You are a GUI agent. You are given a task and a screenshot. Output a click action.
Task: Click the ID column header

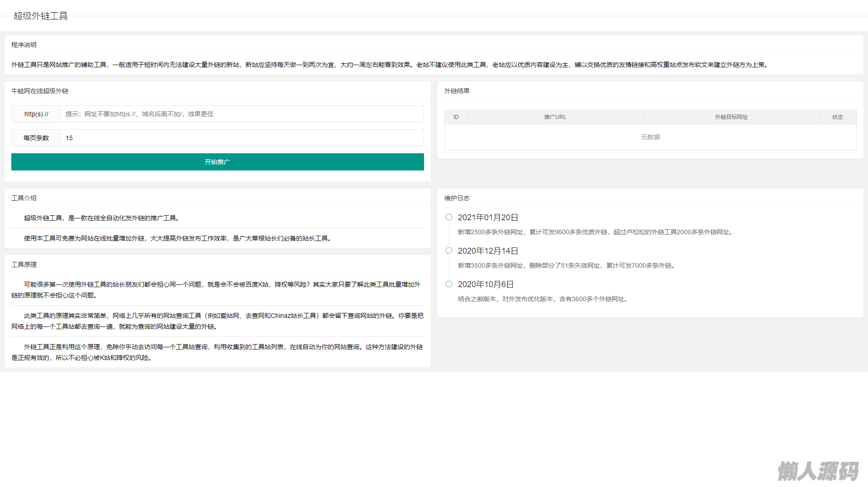pyautogui.click(x=456, y=118)
